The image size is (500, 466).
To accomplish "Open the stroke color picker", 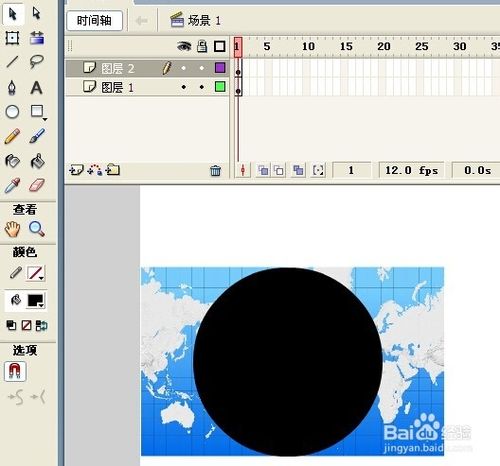I will 36,273.
